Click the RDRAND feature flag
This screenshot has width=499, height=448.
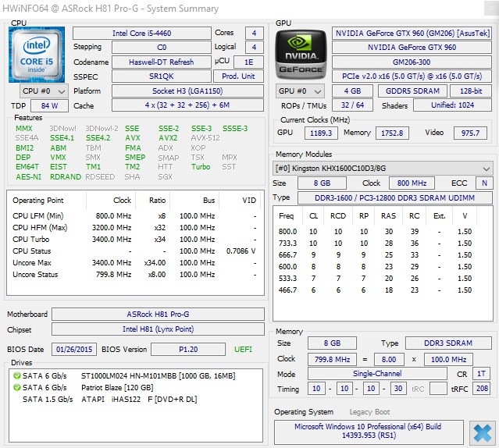coord(66,177)
